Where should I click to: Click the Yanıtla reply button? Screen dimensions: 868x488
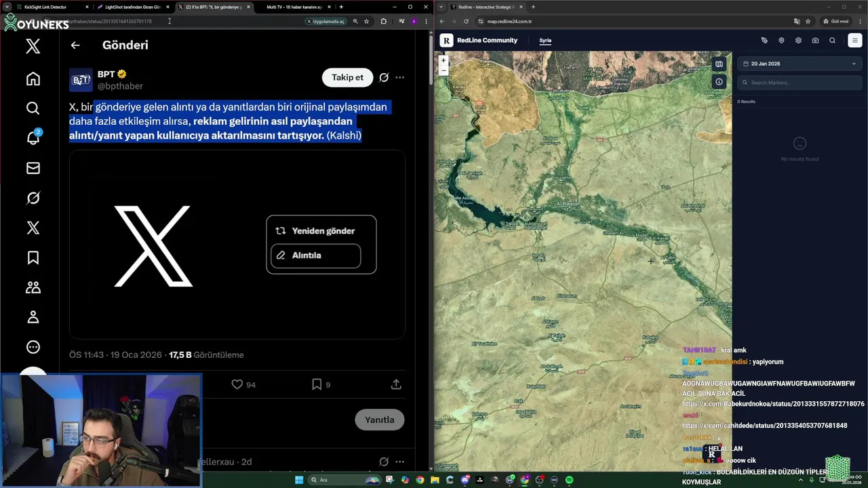click(x=380, y=420)
